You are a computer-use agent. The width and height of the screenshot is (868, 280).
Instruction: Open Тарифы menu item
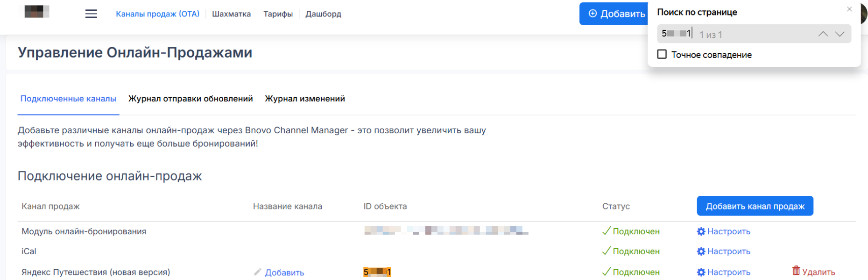[278, 14]
